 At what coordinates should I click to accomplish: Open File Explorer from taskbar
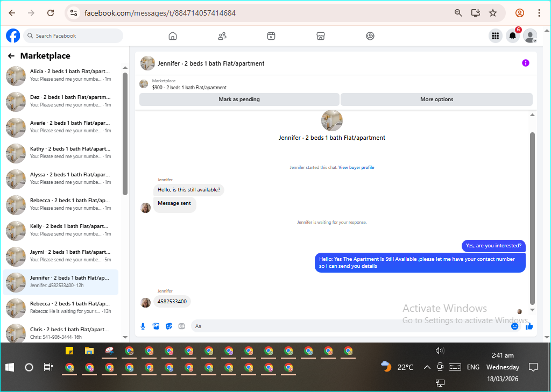89,351
